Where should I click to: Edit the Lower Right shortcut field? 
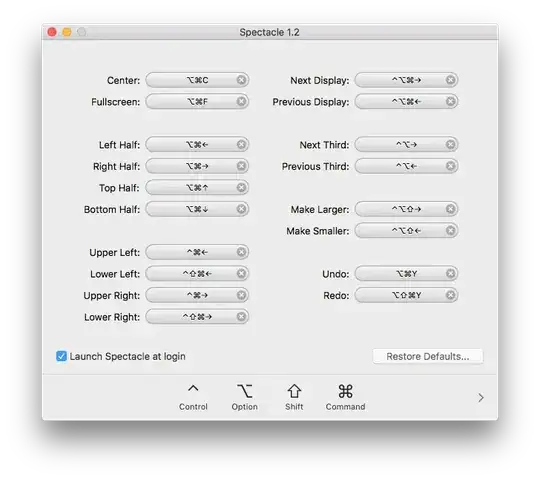[197, 316]
